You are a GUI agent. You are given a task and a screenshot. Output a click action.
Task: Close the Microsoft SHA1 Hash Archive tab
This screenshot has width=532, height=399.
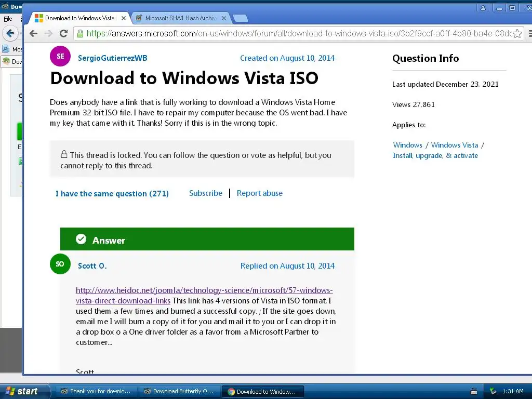coord(224,18)
